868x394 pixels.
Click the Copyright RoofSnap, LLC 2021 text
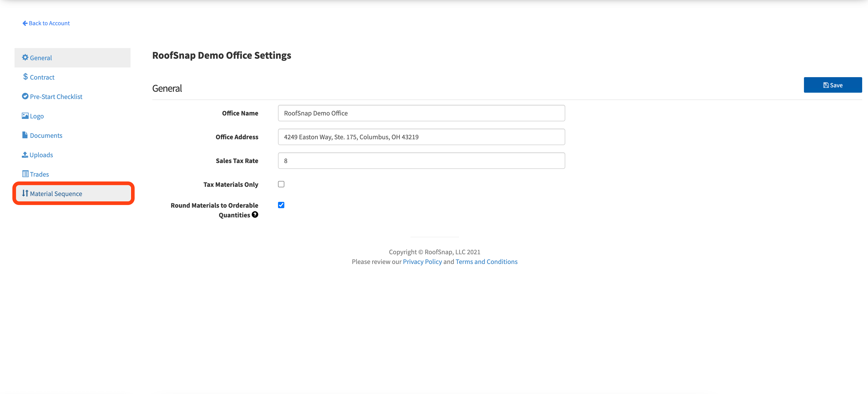pos(434,252)
